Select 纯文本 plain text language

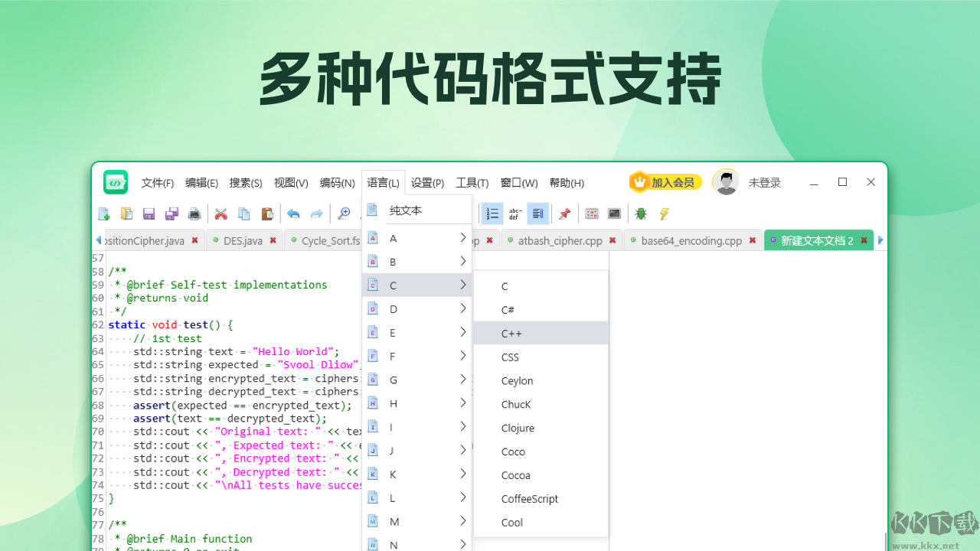pyautogui.click(x=416, y=210)
